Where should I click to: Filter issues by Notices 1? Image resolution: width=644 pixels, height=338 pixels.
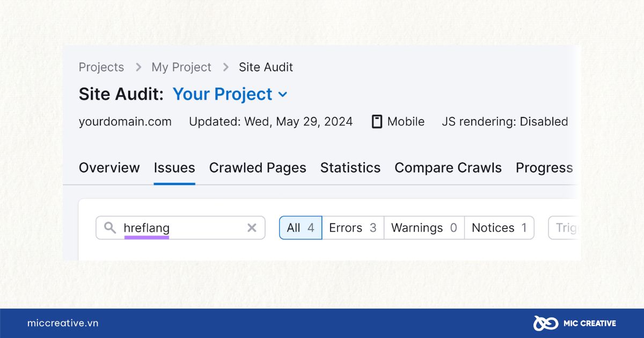499,228
